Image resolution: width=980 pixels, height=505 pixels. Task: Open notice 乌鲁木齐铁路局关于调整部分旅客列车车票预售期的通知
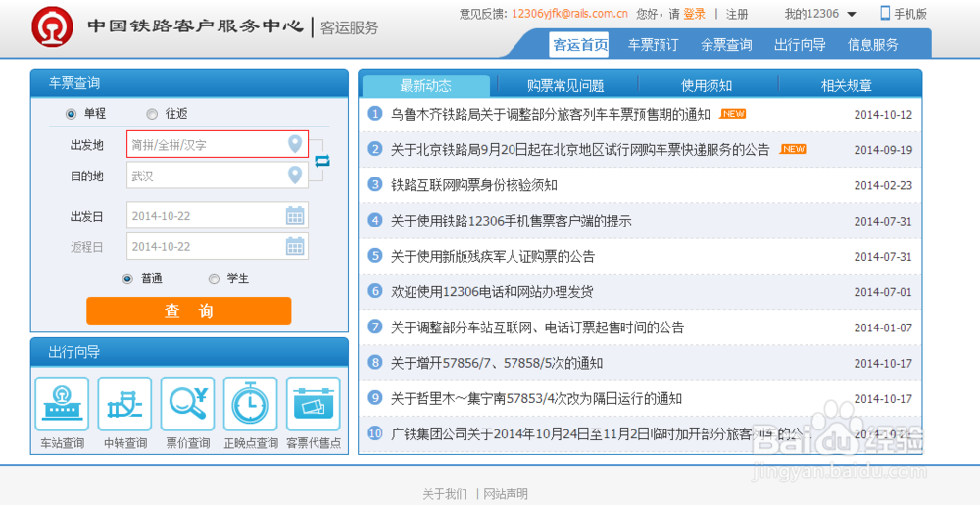click(551, 115)
